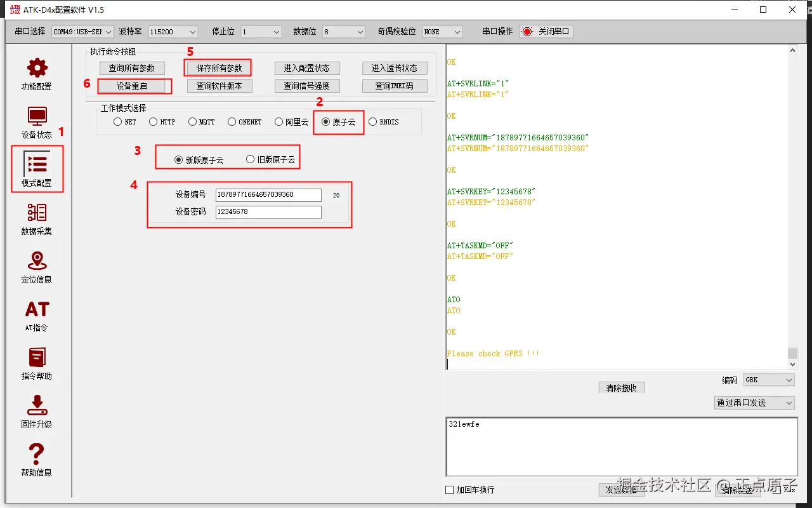This screenshot has width=812, height=508.
Task: Click the 保存所有参数 button
Action: [219, 68]
